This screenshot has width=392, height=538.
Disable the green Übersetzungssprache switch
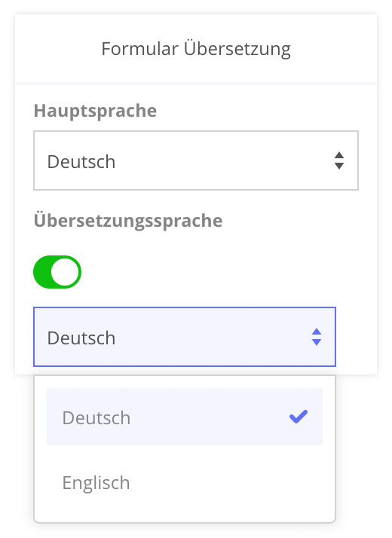(57, 272)
